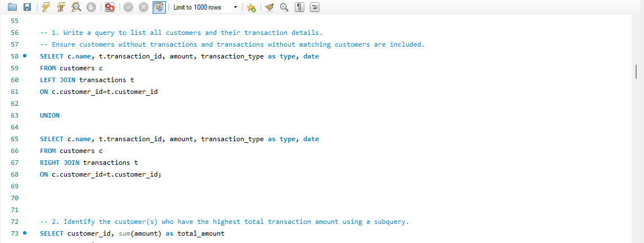
Task: Stop query execution with the hand icon
Action: [91, 7]
